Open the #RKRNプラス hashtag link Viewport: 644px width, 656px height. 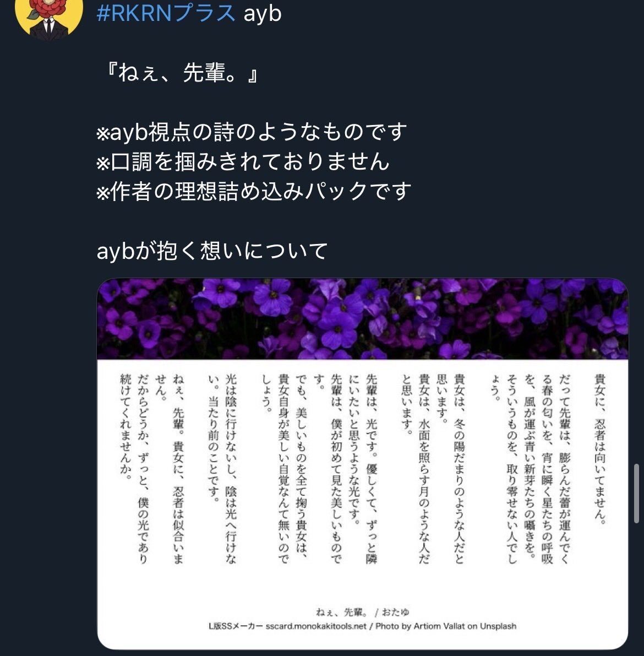click(x=166, y=13)
